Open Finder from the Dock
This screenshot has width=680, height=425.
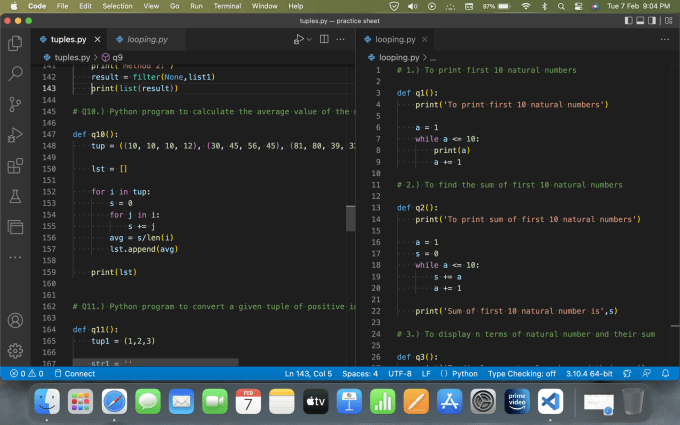47,402
